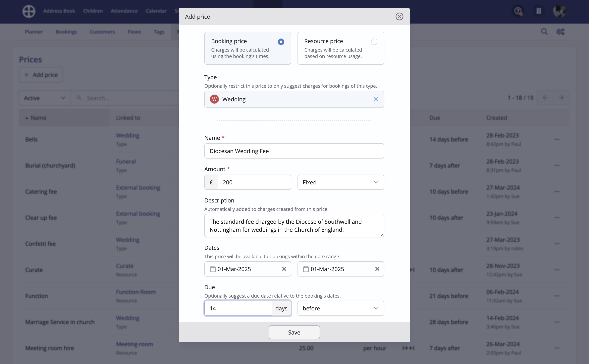Screen dimensions: 589x364
Task: Open the Active status filter dropdown
Action: [x=45, y=98]
